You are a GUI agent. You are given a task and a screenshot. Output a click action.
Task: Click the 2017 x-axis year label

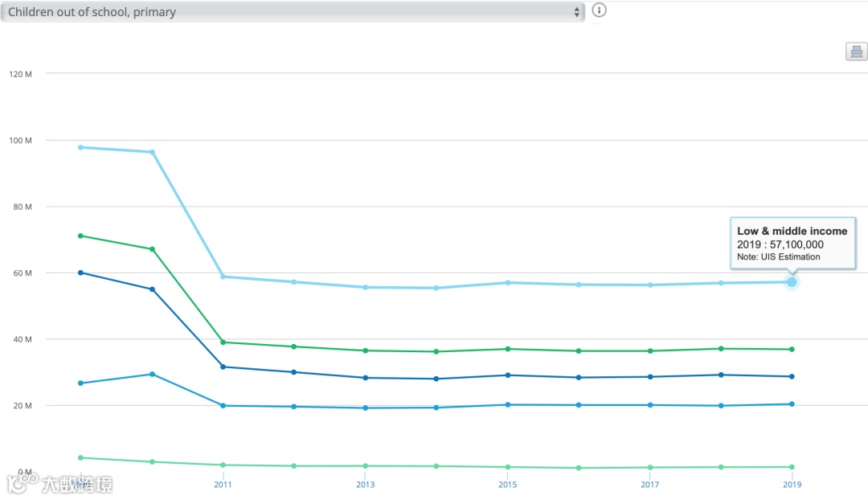(x=650, y=485)
